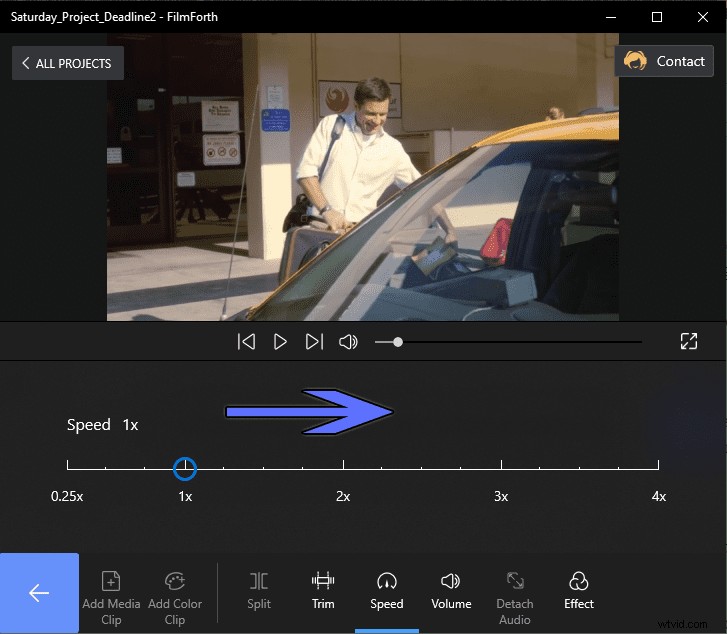Image resolution: width=727 pixels, height=634 pixels.
Task: Click the speed slider handle at 1x
Action: click(185, 468)
